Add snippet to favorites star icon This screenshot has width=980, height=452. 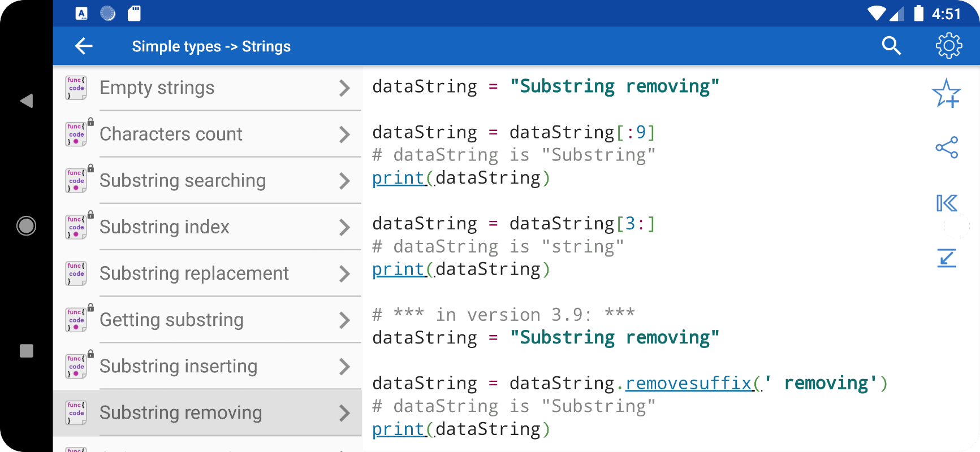tap(946, 93)
